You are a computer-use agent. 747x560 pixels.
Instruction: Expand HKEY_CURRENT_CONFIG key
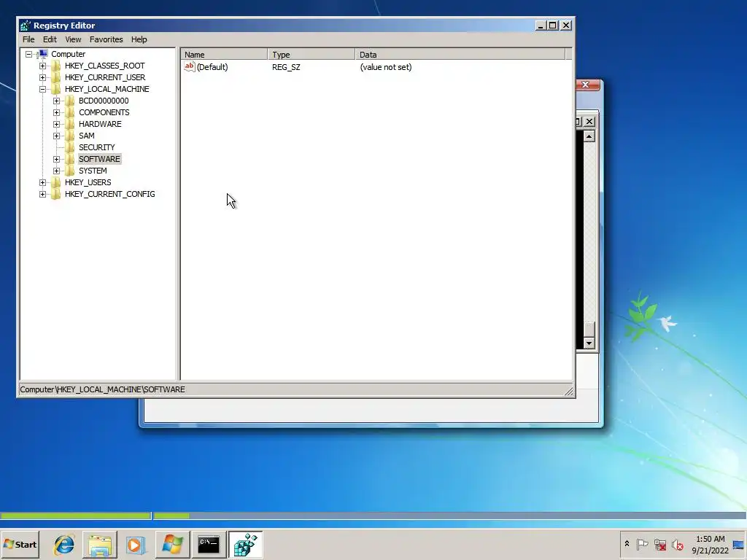pyautogui.click(x=42, y=194)
